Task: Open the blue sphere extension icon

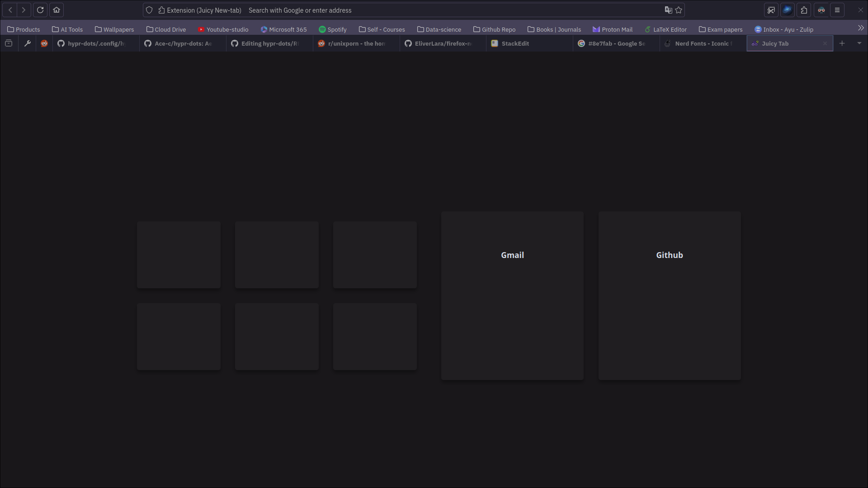Action: point(788,9)
